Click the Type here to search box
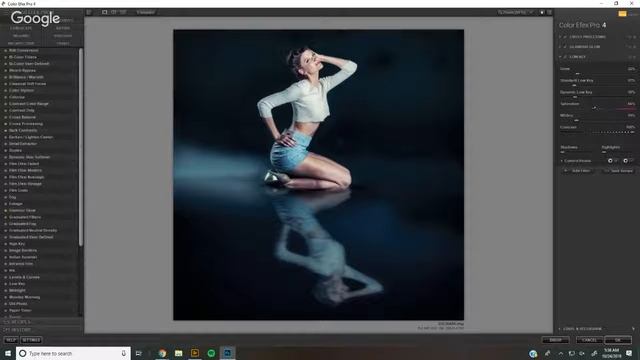The image size is (640, 360). (73, 353)
